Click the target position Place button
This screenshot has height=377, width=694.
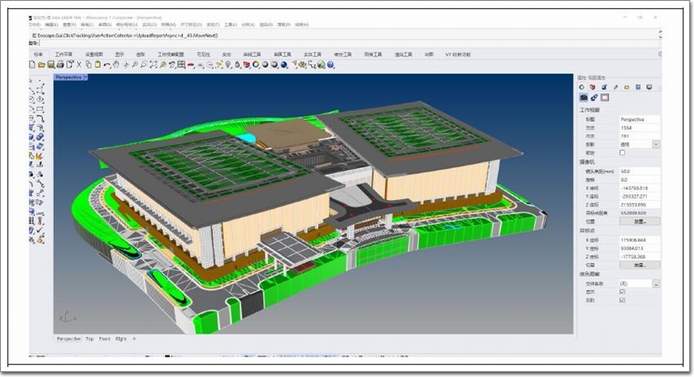(x=640, y=265)
